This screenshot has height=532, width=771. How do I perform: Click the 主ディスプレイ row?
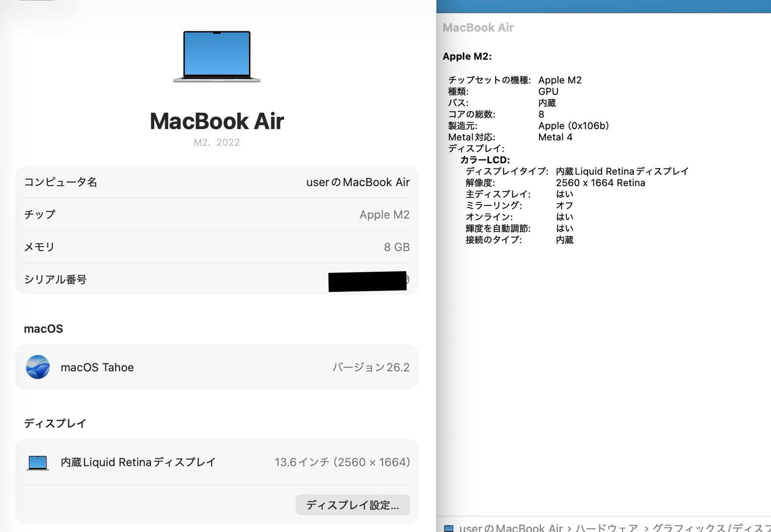tap(519, 194)
